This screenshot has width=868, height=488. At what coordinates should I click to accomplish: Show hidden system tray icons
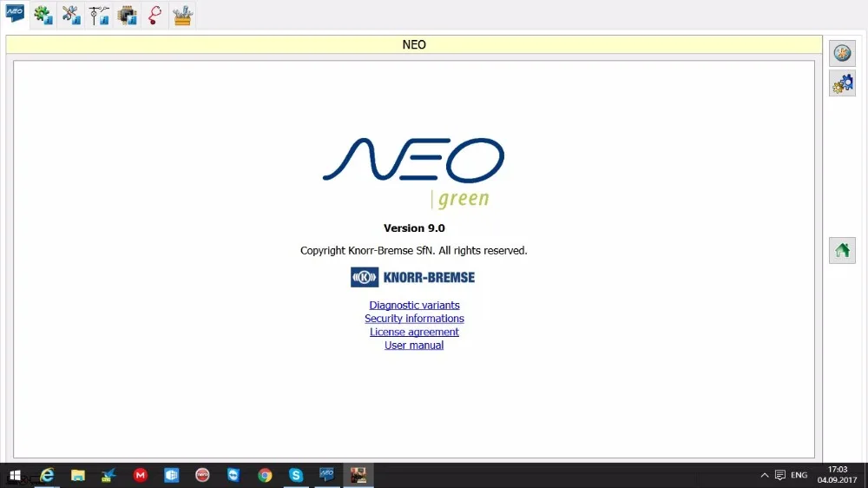click(x=765, y=475)
